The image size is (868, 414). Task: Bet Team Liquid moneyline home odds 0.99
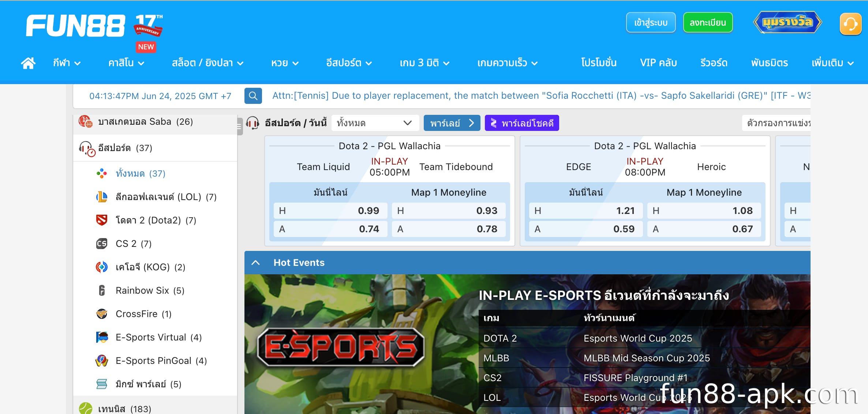[x=330, y=211]
